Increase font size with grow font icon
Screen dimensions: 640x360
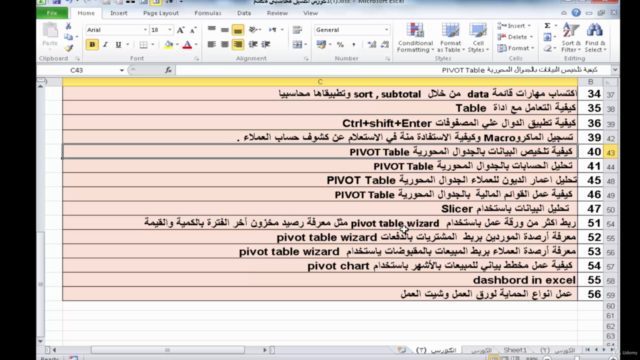[x=180, y=30]
